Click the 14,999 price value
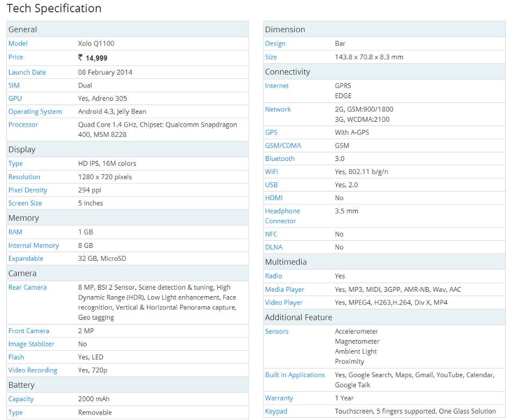 click(96, 58)
